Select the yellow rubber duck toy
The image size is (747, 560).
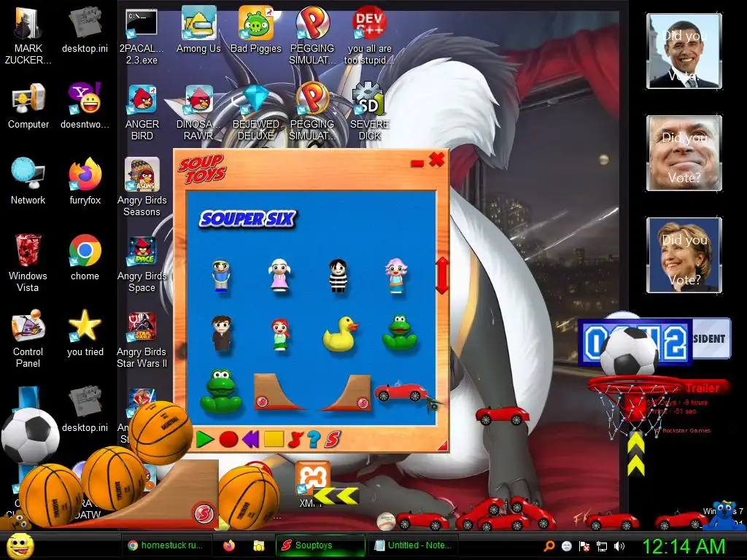point(340,334)
